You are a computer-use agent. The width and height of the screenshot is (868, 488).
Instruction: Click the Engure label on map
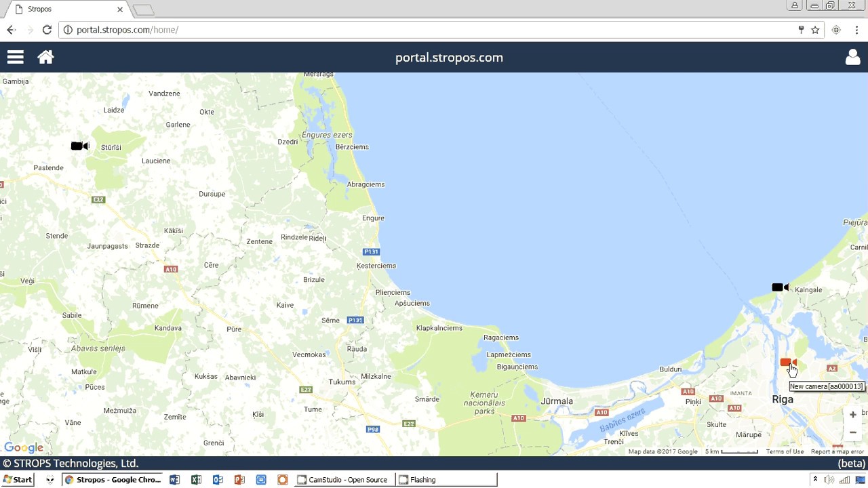click(373, 218)
